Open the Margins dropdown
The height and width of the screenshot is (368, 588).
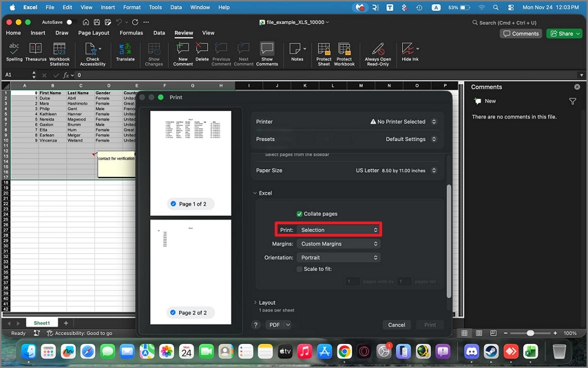(339, 244)
